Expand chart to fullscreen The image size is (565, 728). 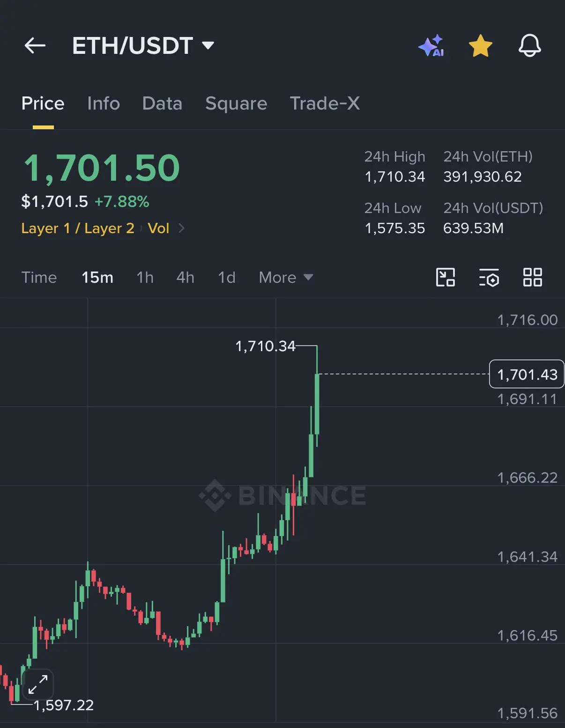pyautogui.click(x=38, y=684)
